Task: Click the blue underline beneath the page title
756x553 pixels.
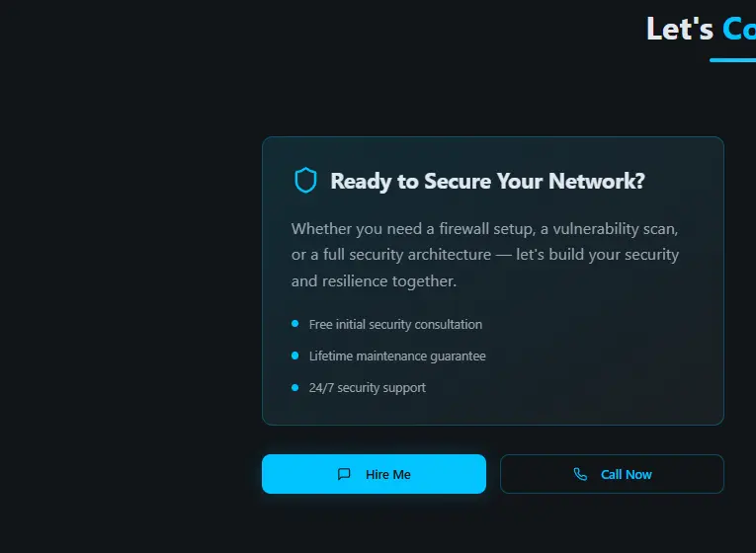Action: pyautogui.click(x=732, y=60)
